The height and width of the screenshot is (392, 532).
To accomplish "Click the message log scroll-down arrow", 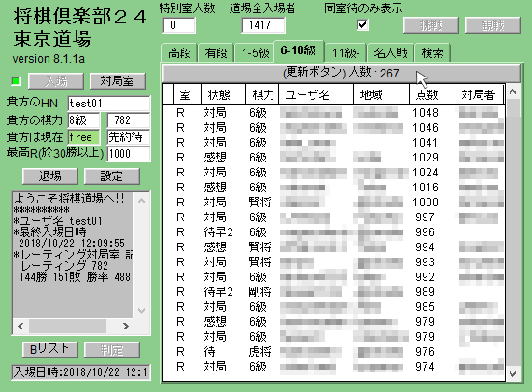I will point(142,311).
